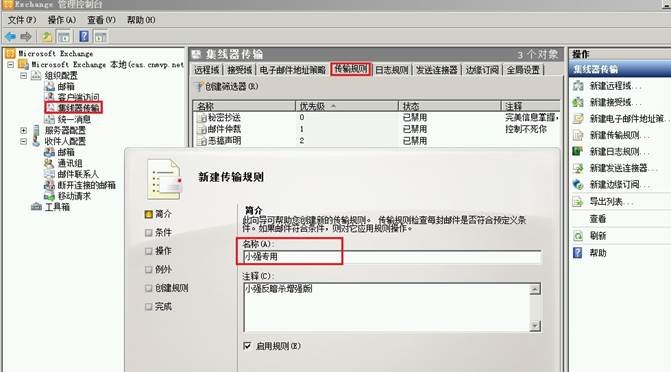The width and height of the screenshot is (671, 372).
Task: Click the 帮助 help icon in action pane
Action: 578,253
